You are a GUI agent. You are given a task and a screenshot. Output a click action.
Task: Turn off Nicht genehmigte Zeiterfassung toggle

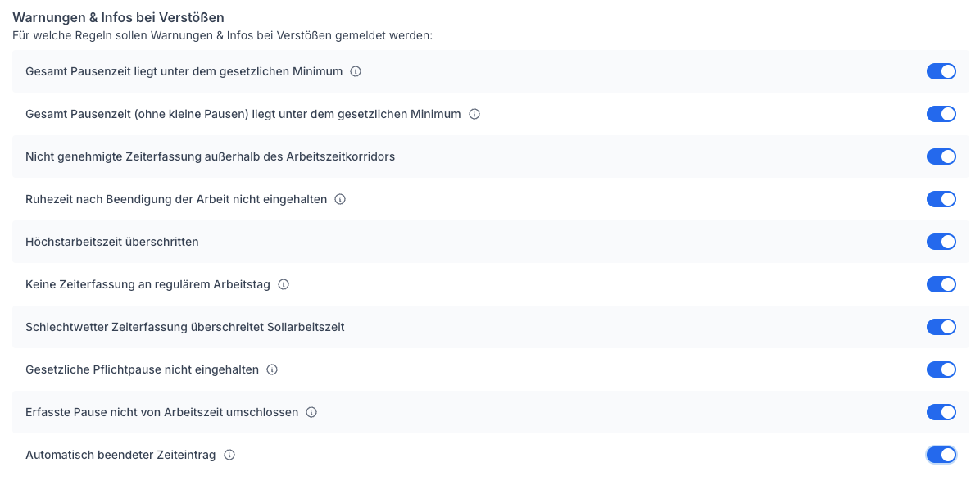941,156
